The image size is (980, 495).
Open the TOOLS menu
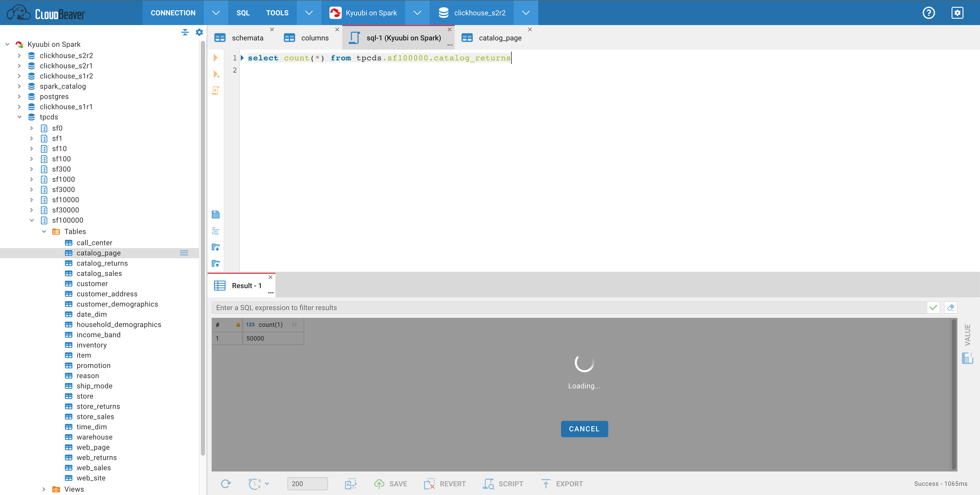point(277,13)
